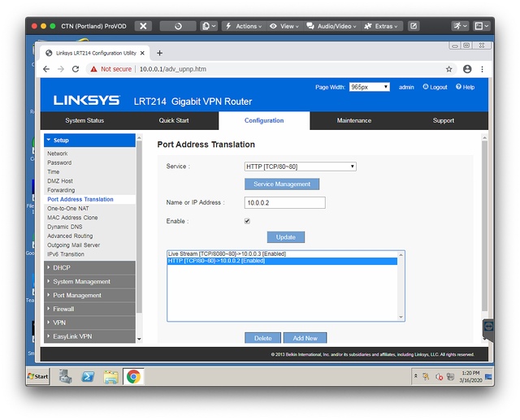Click the Update button
Image resolution: width=520 pixels, height=420 pixels.
click(285, 237)
